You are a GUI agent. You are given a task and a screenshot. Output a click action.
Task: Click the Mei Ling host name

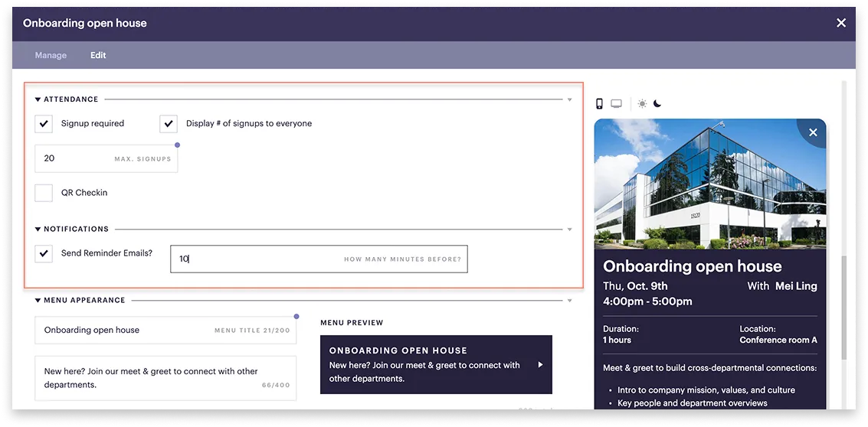coord(796,286)
